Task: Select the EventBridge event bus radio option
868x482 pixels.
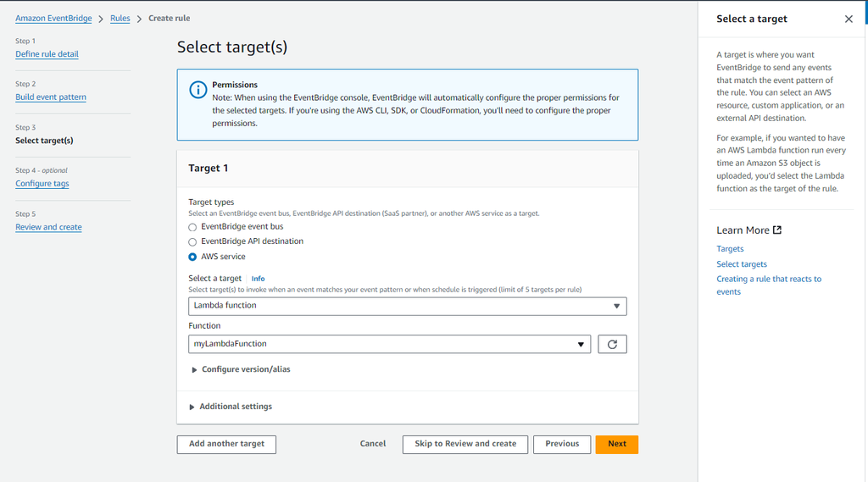Action: (192, 227)
